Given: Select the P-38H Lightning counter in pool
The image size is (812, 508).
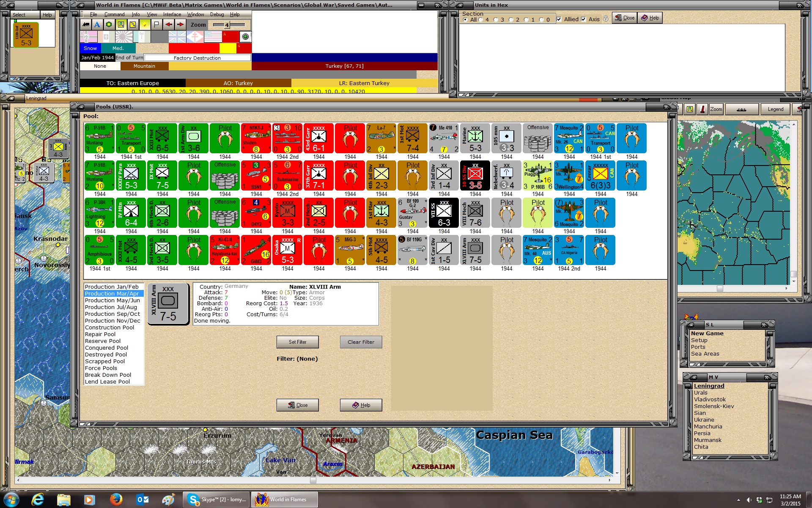Looking at the screenshot, I should coord(100,213).
